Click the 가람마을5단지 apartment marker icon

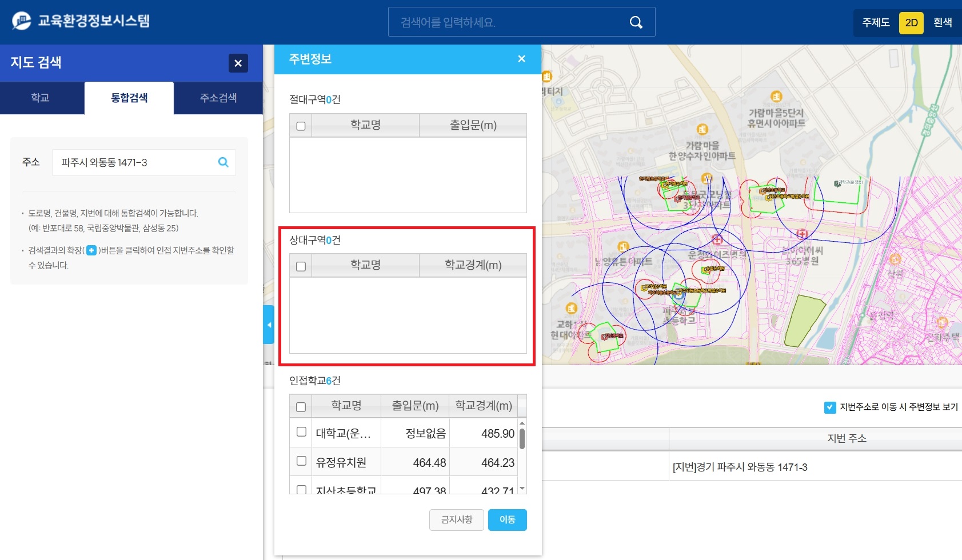point(776,96)
